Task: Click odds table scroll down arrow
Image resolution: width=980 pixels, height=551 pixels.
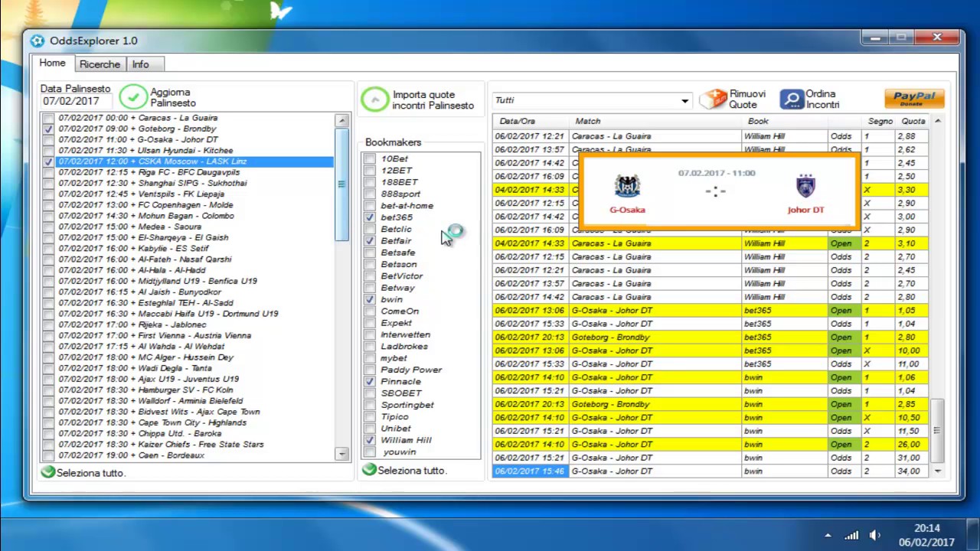Action: (x=937, y=471)
